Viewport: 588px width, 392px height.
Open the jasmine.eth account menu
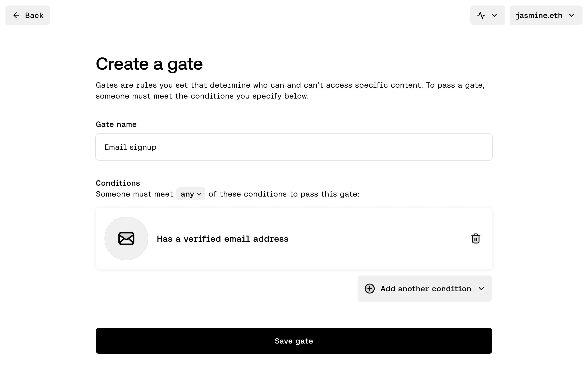(539, 16)
